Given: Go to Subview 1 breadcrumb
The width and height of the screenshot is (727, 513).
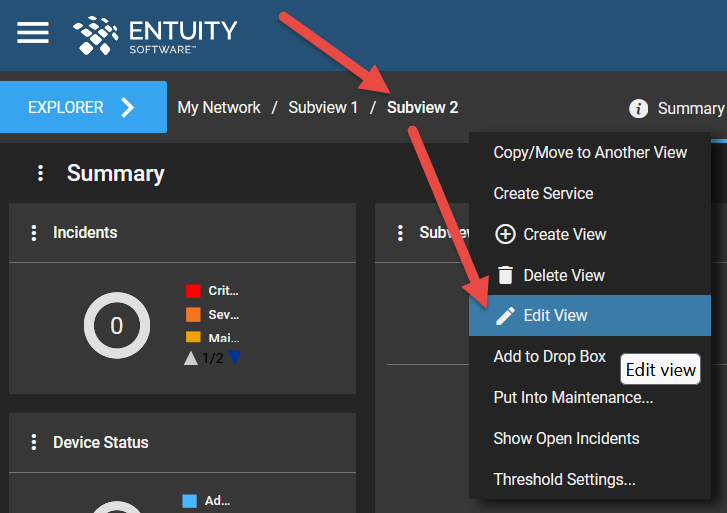Looking at the screenshot, I should 323,108.
